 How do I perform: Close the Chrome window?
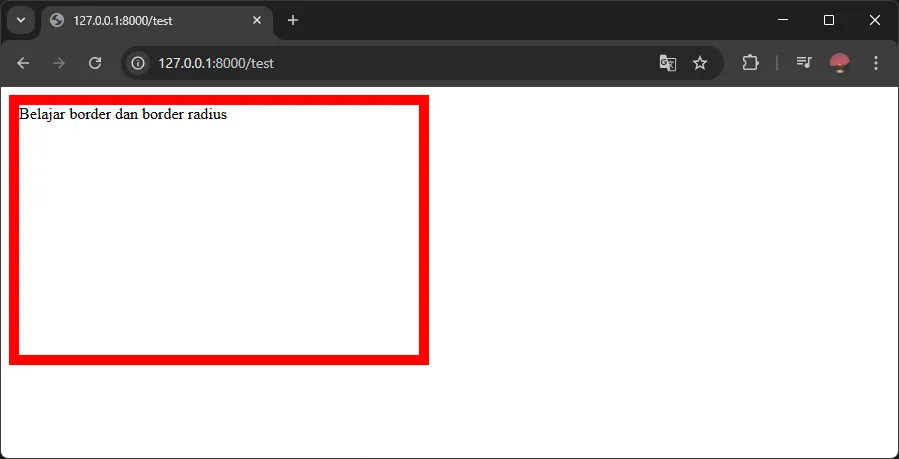tap(875, 21)
